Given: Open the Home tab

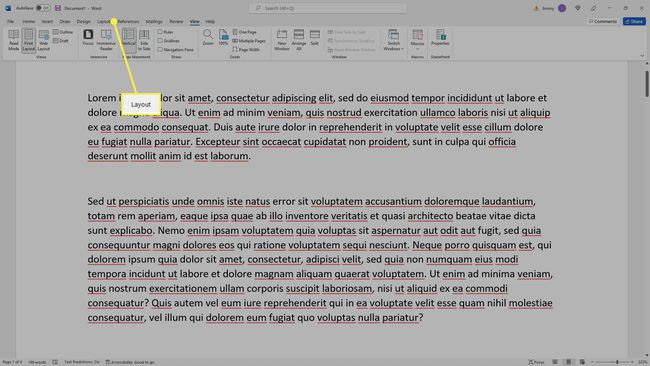Looking at the screenshot, I should pyautogui.click(x=29, y=21).
